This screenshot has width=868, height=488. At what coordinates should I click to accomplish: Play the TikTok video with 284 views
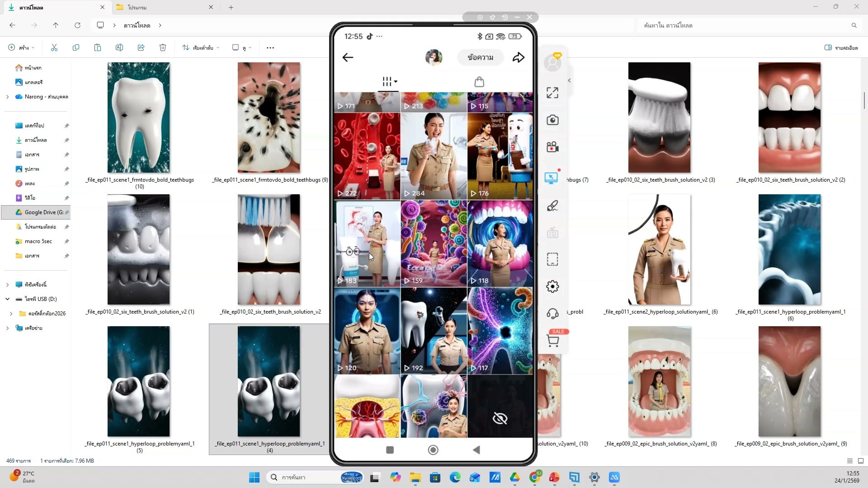(434, 156)
